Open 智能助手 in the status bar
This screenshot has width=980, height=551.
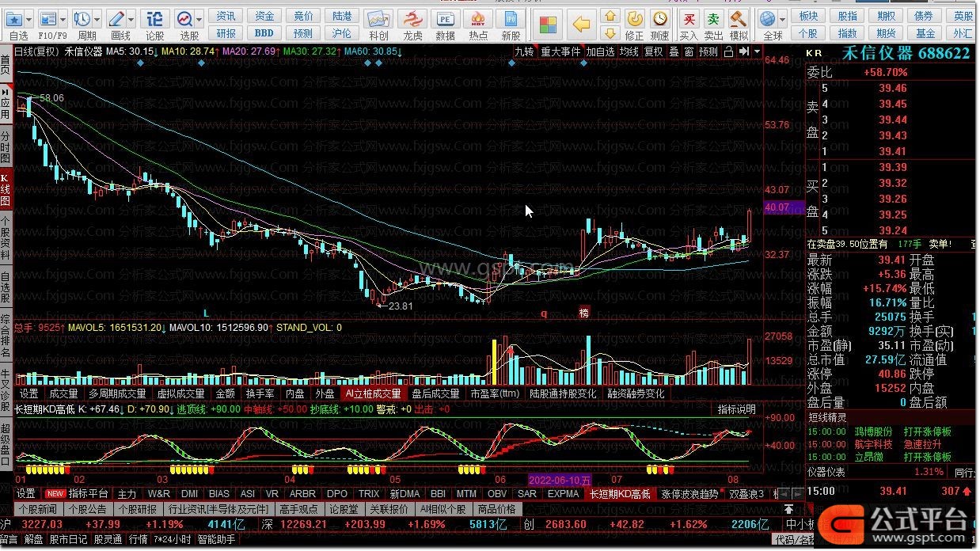coord(217,539)
